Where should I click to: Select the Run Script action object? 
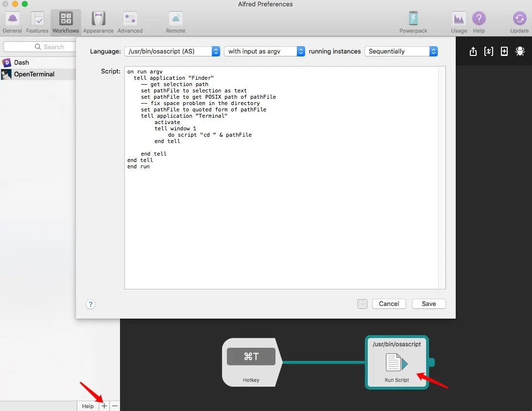[396, 362]
